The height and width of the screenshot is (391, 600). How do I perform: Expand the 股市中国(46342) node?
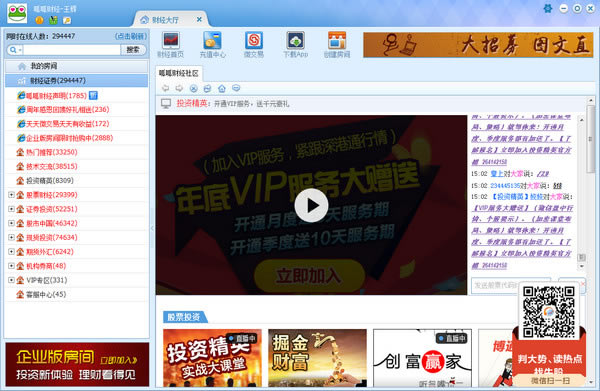tap(11, 223)
